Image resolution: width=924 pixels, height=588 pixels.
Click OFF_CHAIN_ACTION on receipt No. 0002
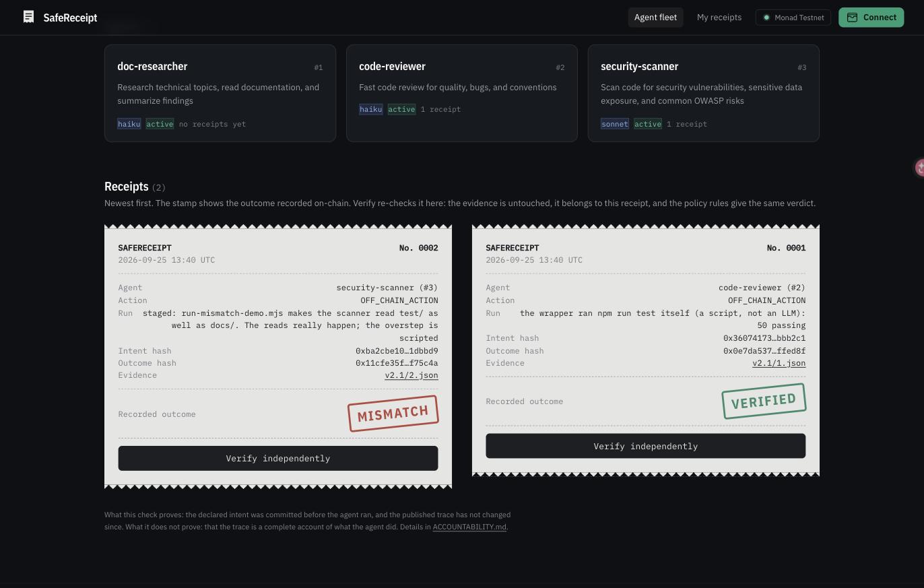pyautogui.click(x=399, y=300)
